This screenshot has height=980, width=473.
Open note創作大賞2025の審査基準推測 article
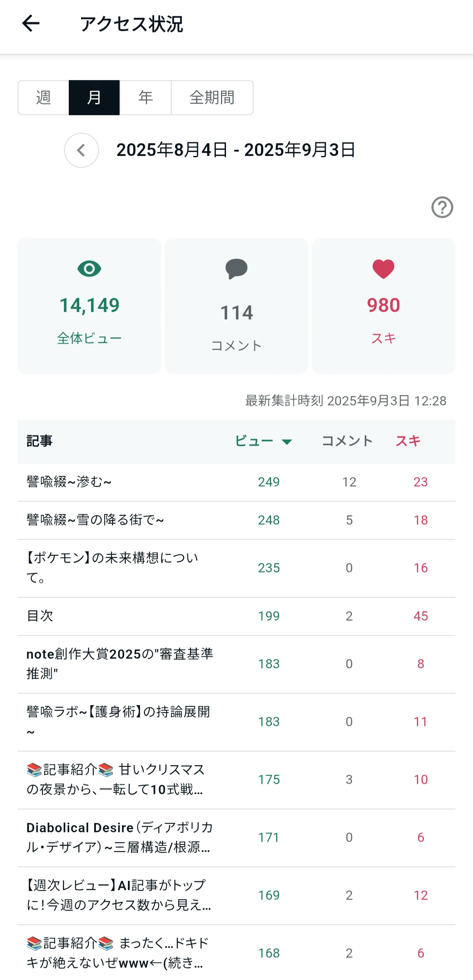pos(236,664)
